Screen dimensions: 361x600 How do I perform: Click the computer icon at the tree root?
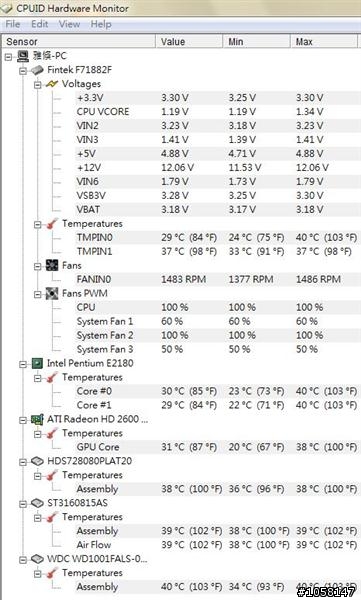click(x=23, y=56)
